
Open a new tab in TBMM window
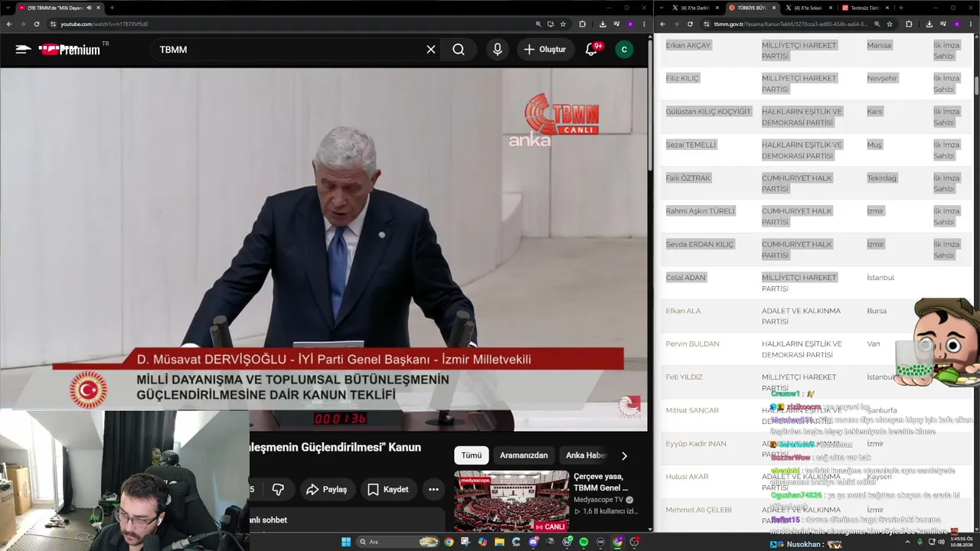point(900,8)
